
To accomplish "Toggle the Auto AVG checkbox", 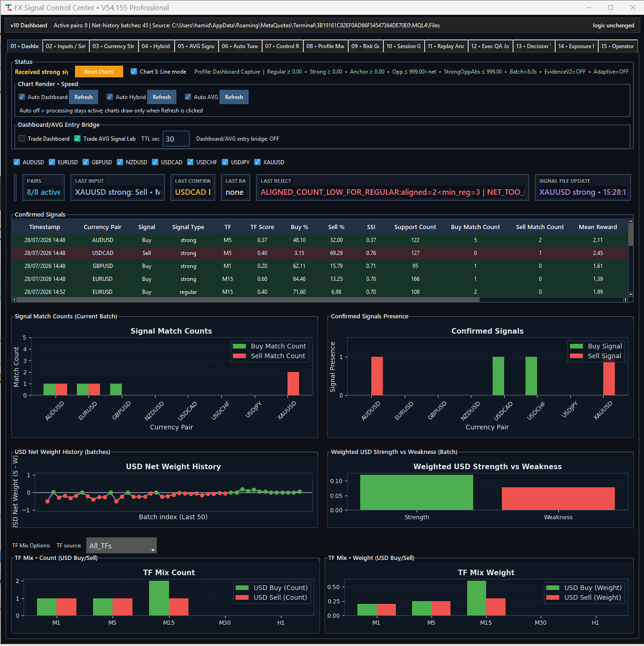I will (x=188, y=97).
